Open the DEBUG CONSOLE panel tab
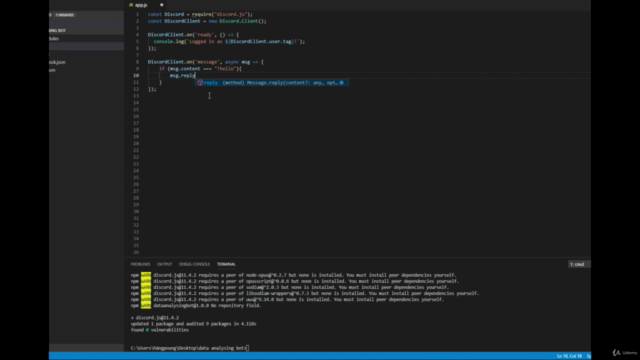 pyautogui.click(x=194, y=264)
